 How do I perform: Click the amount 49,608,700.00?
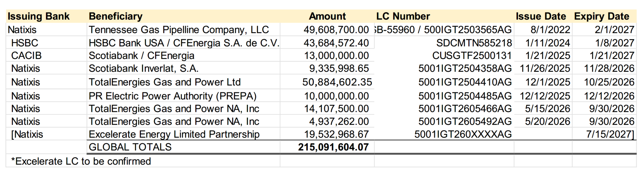(x=336, y=30)
